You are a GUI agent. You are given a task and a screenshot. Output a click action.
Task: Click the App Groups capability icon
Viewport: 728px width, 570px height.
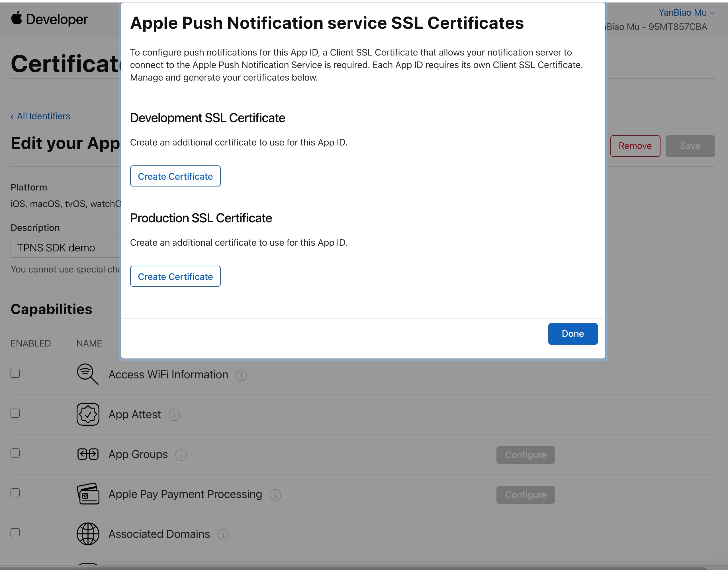pyautogui.click(x=88, y=454)
